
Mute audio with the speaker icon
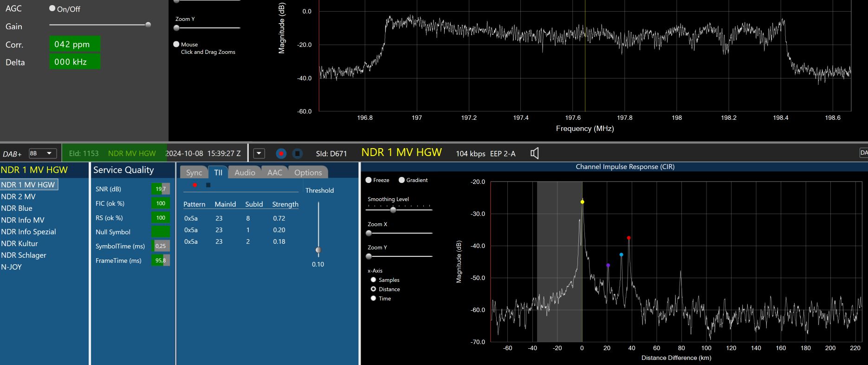534,153
